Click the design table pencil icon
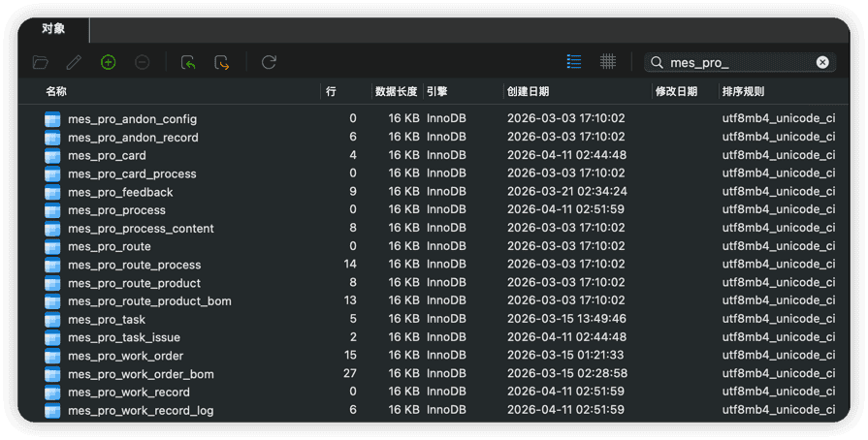Viewport: 868px width, 440px height. (x=74, y=63)
